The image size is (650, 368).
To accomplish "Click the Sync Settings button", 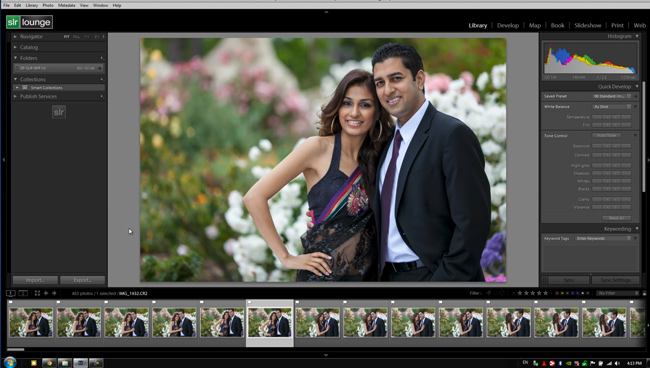I will tap(616, 280).
